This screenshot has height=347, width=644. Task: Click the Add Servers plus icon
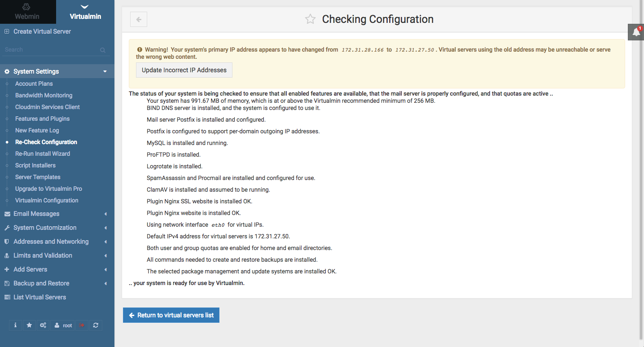pos(7,269)
